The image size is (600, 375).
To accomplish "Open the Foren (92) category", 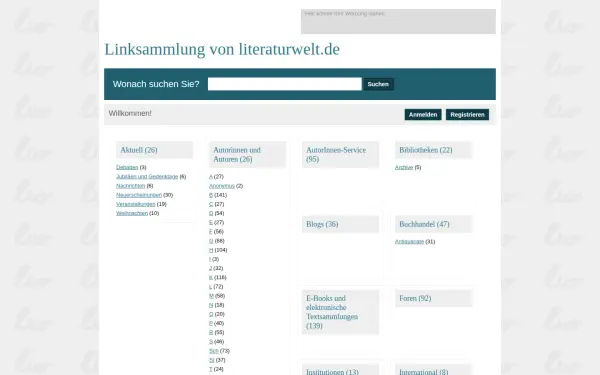I will tap(415, 298).
